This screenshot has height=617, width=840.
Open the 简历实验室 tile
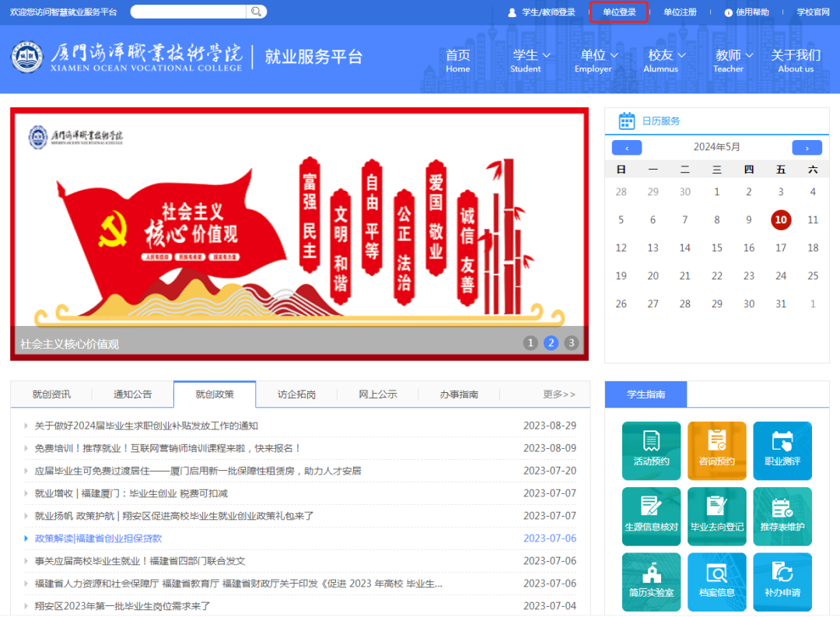[x=651, y=581]
